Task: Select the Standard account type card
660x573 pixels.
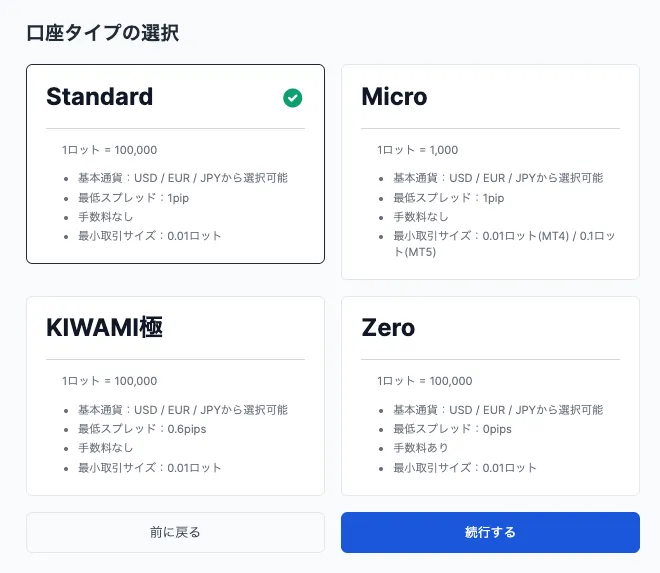Action: click(175, 164)
